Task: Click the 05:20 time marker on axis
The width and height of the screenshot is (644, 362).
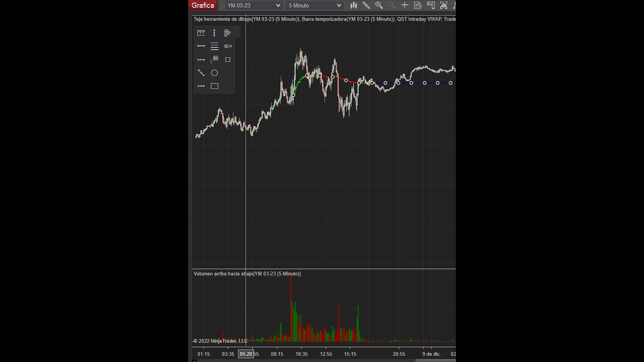Action: point(246,354)
